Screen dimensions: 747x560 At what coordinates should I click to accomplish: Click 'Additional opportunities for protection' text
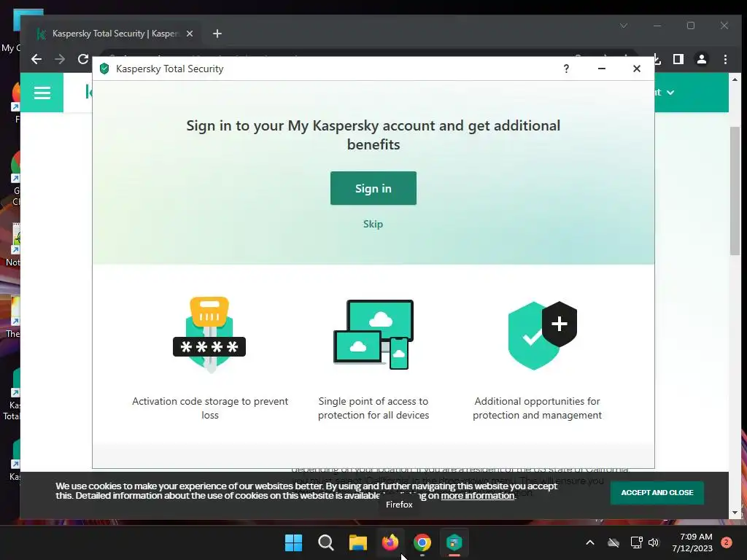[537, 408]
